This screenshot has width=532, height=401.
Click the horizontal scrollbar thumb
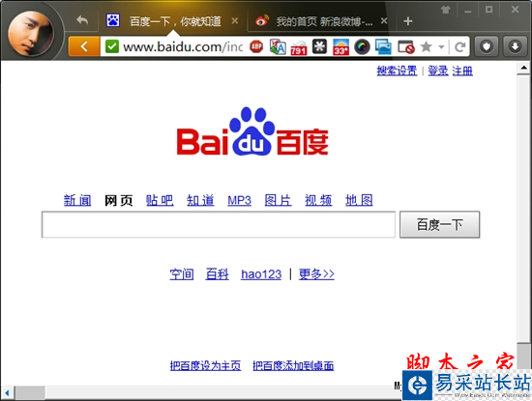click(31, 393)
